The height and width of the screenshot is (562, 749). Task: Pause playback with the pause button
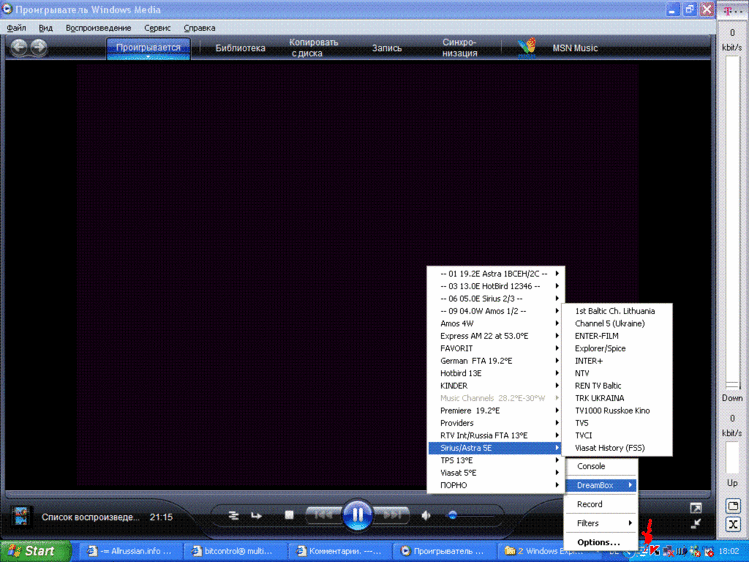coord(357,515)
